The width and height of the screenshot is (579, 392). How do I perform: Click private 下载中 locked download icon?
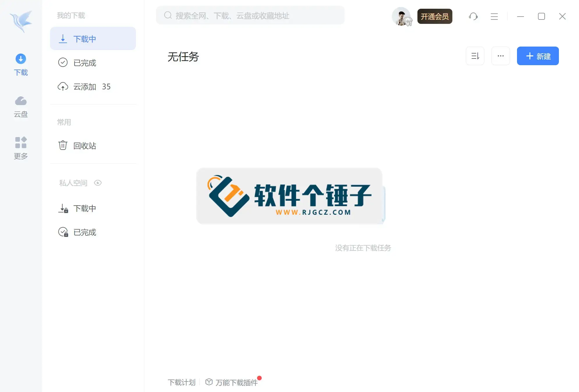(x=63, y=208)
